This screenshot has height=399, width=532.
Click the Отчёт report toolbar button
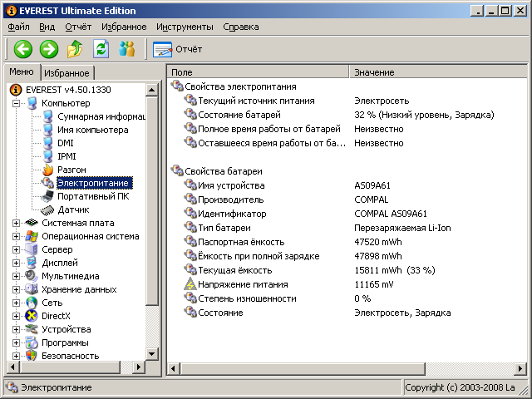pos(177,49)
